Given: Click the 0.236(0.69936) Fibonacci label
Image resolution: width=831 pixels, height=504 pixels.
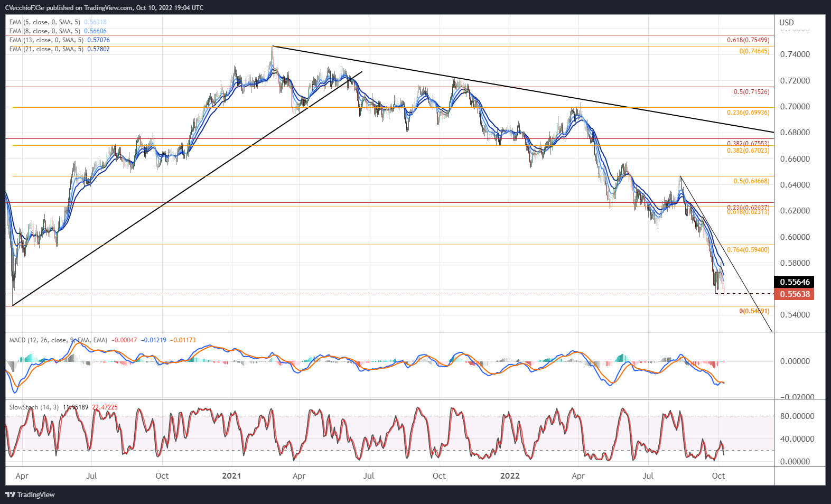Looking at the screenshot, I should 748,113.
